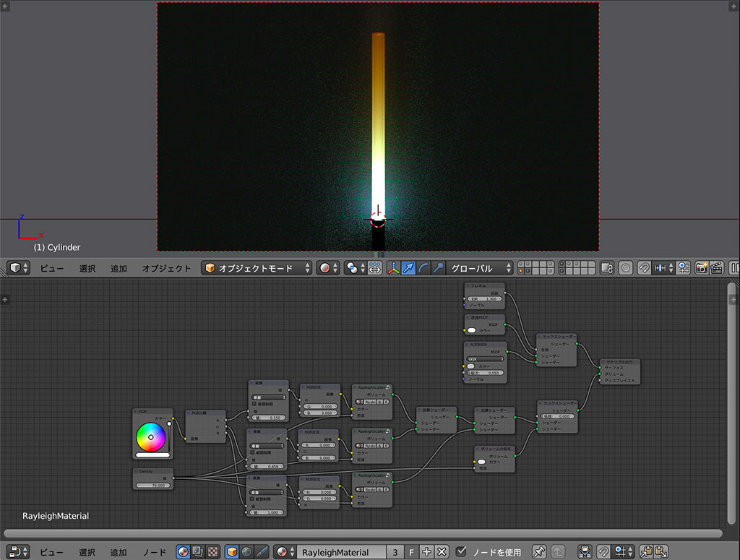Select world shader nodes globe icon
Image resolution: width=740 pixels, height=560 pixels.
coord(246,551)
